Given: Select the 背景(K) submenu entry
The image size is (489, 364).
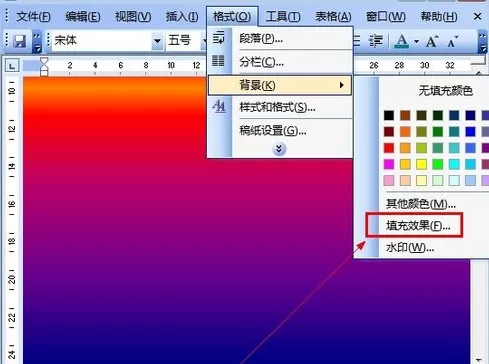Looking at the screenshot, I should click(x=280, y=85).
